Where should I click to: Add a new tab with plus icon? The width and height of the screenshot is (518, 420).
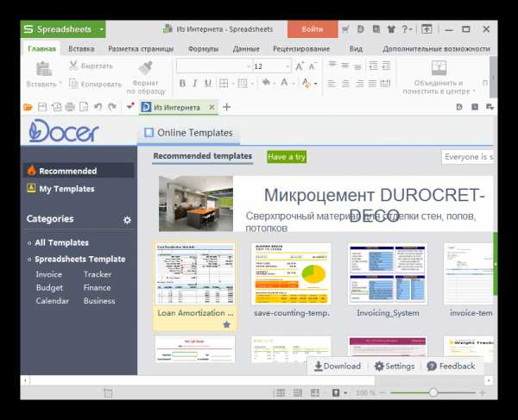(x=227, y=107)
